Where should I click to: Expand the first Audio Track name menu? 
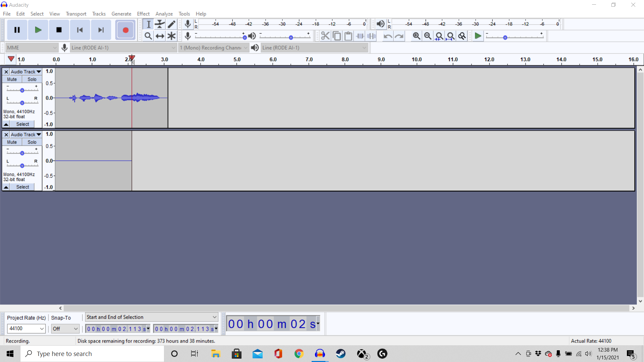tap(26, 72)
